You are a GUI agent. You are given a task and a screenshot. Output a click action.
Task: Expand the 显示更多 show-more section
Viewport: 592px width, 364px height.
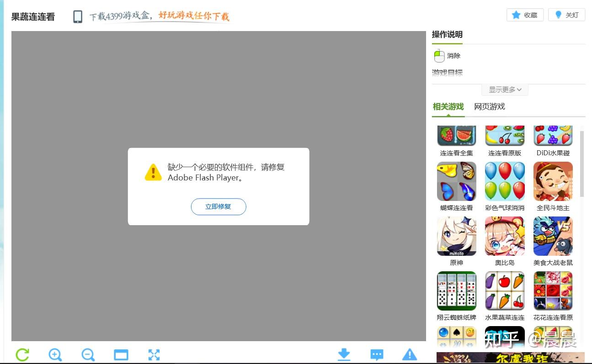(504, 90)
